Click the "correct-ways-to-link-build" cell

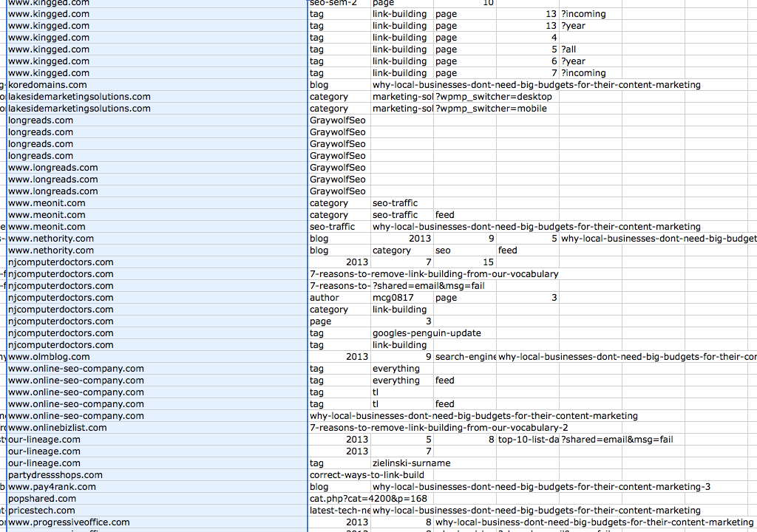(367, 475)
